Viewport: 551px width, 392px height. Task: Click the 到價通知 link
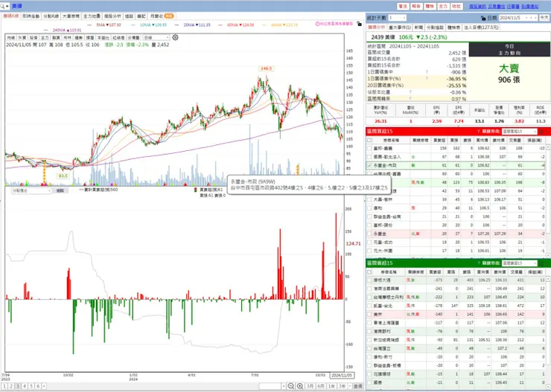click(x=529, y=6)
